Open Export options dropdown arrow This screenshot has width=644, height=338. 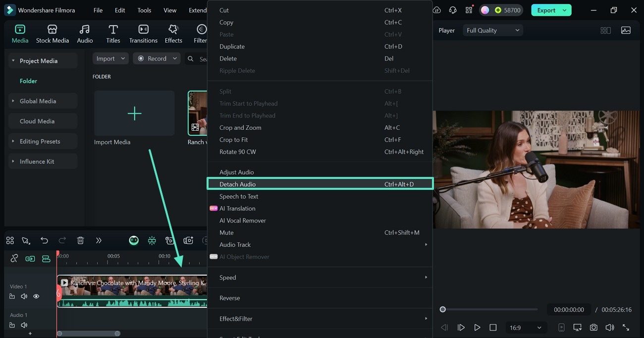564,10
